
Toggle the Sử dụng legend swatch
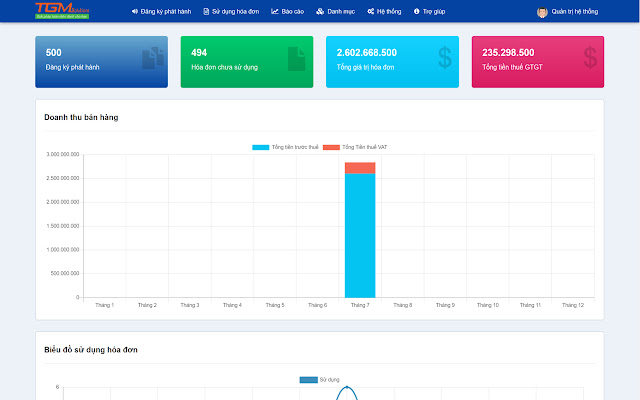pos(309,380)
